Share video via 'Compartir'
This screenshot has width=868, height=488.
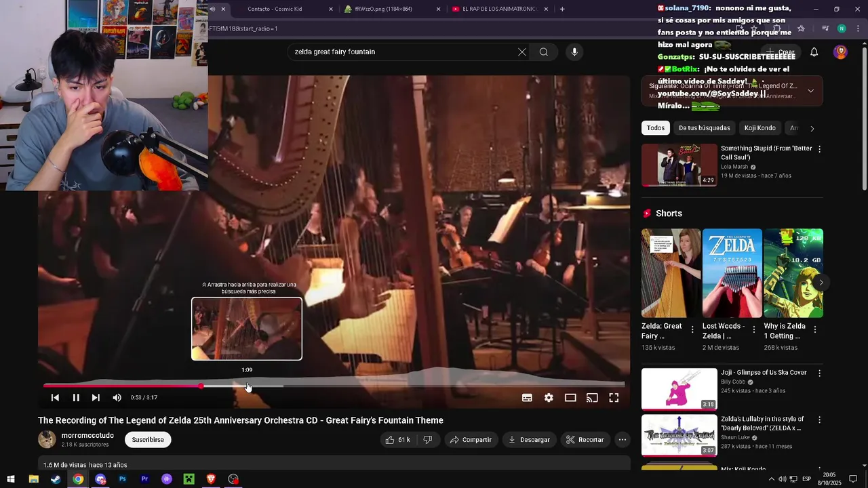[x=471, y=440]
